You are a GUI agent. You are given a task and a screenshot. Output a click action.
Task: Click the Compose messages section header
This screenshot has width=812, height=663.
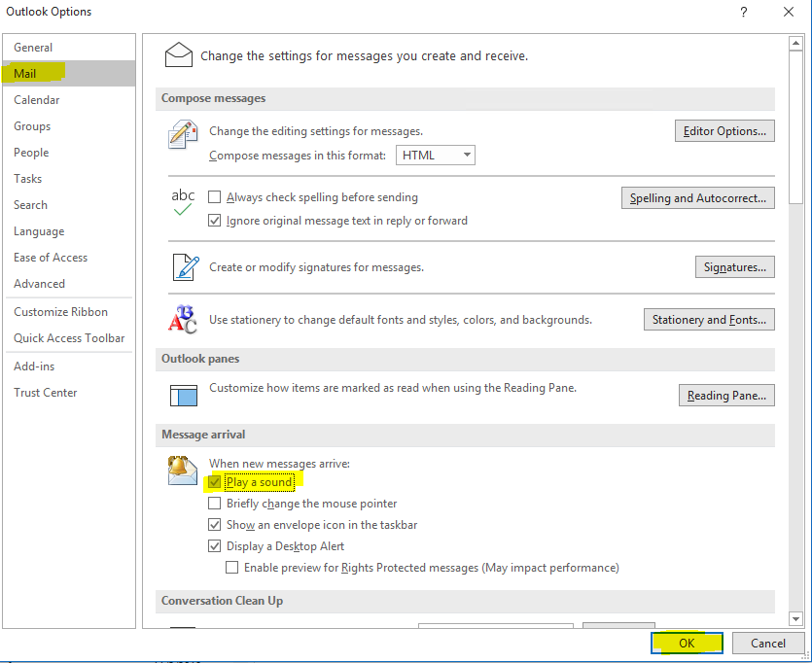(x=465, y=98)
